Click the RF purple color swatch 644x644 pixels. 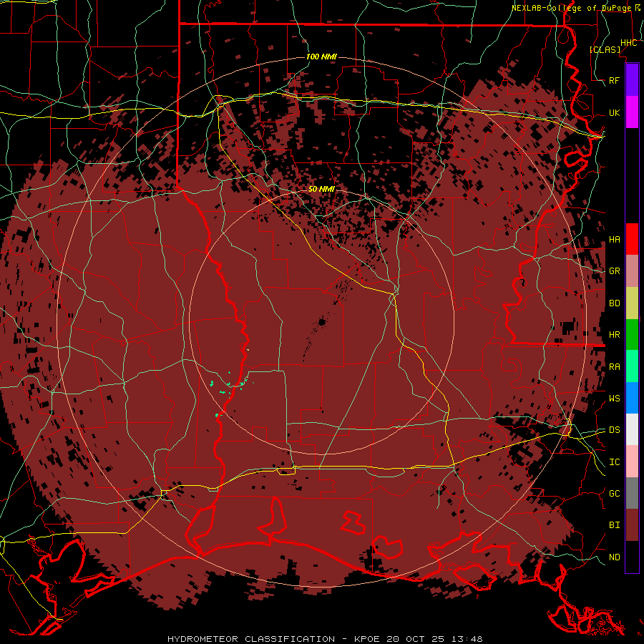click(632, 80)
